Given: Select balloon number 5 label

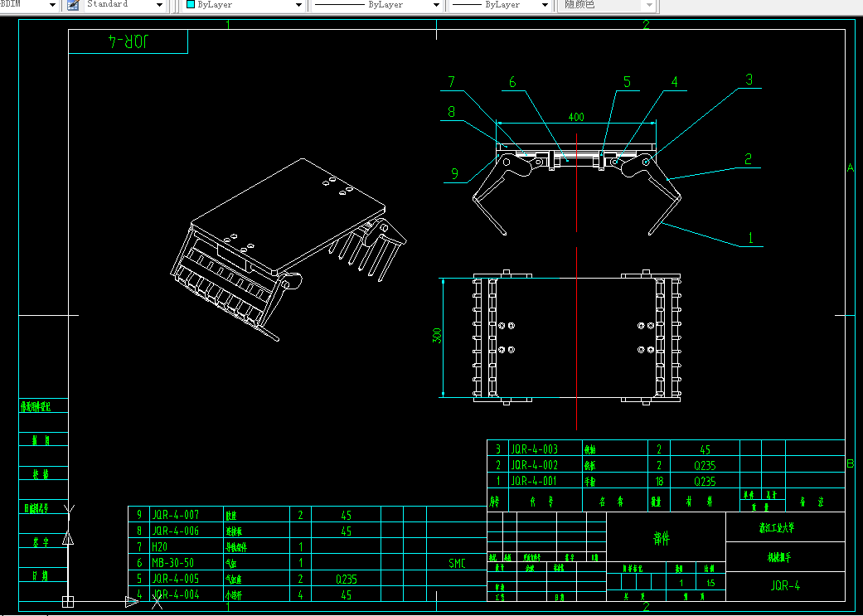Looking at the screenshot, I should point(627,82).
